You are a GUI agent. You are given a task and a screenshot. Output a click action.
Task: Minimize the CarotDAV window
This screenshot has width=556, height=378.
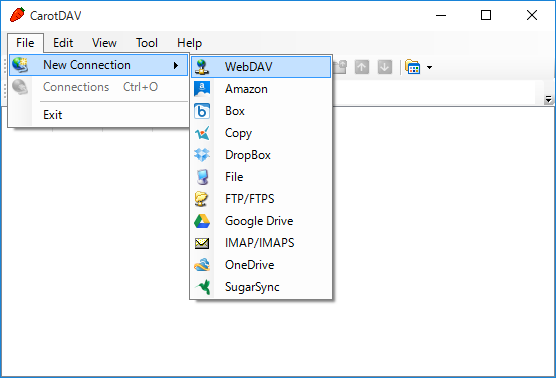[x=441, y=15]
